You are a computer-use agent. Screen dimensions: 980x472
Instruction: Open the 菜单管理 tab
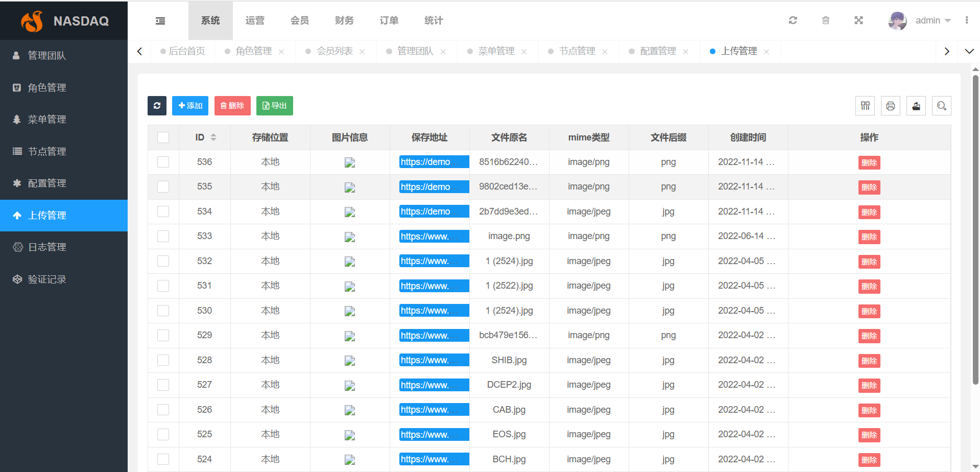point(496,51)
